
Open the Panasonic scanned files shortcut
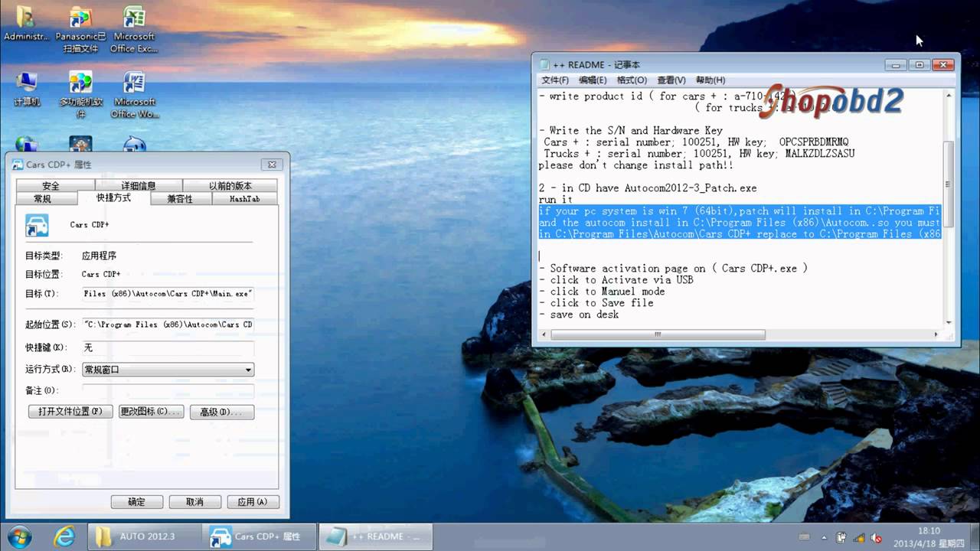click(80, 29)
